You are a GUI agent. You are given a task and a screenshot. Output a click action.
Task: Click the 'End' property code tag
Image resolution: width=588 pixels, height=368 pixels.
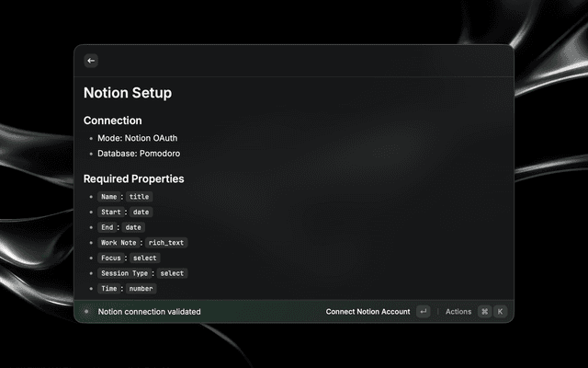[x=107, y=227]
